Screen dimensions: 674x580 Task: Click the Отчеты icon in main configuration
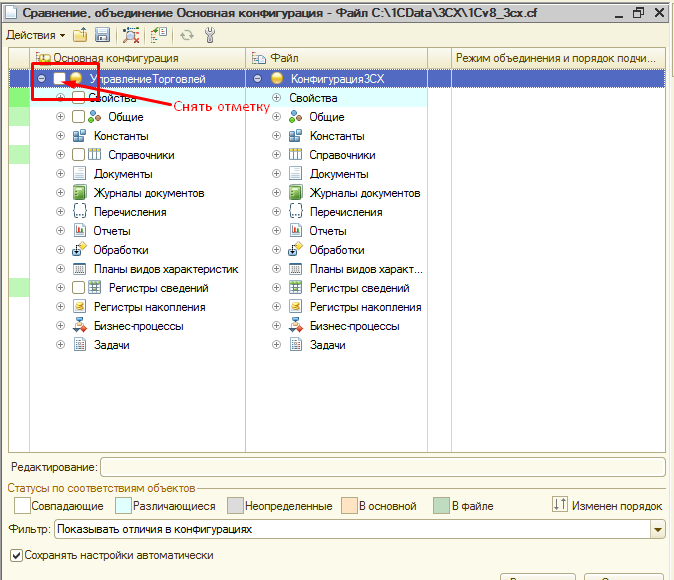coord(80,230)
